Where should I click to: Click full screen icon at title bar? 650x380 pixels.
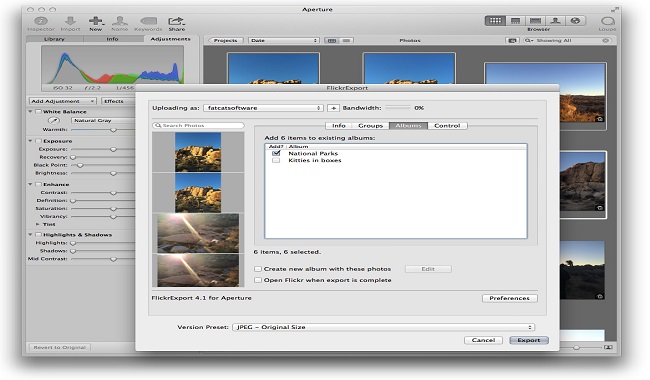[614, 9]
